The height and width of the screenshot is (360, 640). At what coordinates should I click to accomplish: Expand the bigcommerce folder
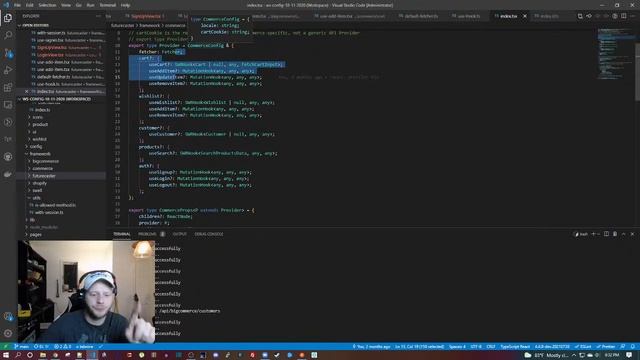coord(45,161)
